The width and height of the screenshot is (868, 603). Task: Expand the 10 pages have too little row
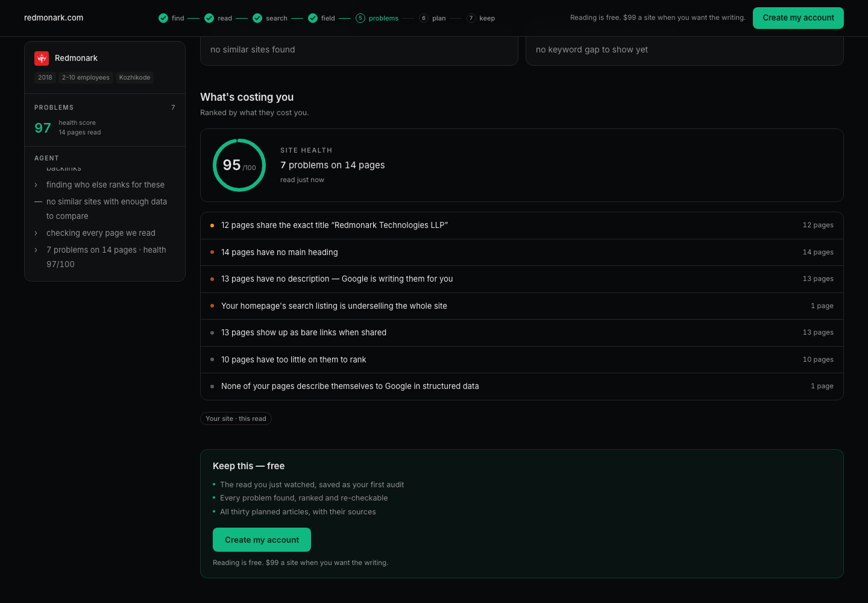coord(522,359)
